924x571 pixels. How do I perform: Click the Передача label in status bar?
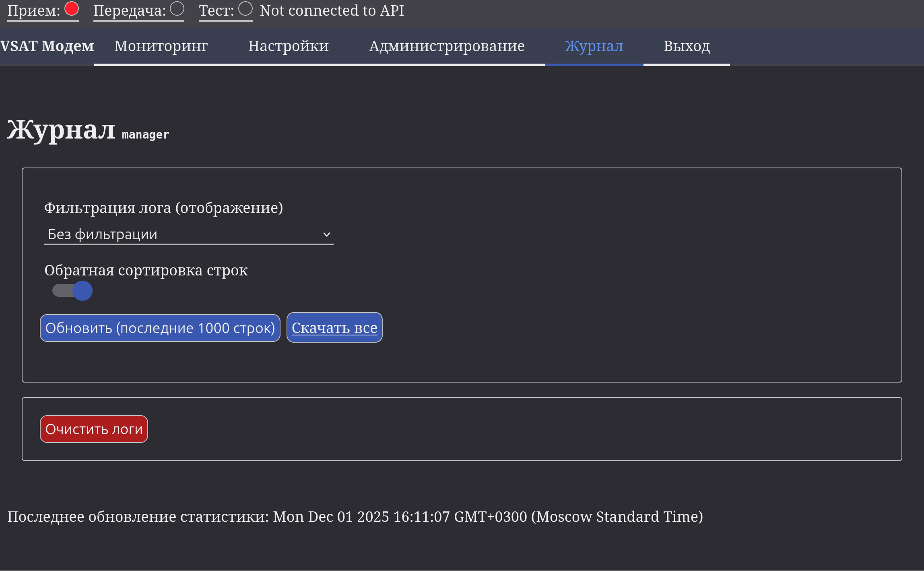(x=130, y=11)
